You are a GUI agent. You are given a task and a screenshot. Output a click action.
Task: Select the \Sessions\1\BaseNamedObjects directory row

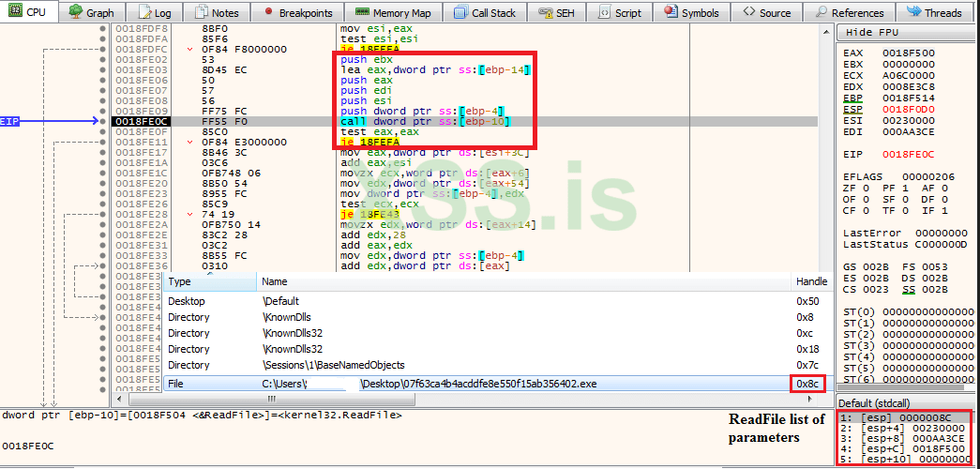[x=498, y=365]
